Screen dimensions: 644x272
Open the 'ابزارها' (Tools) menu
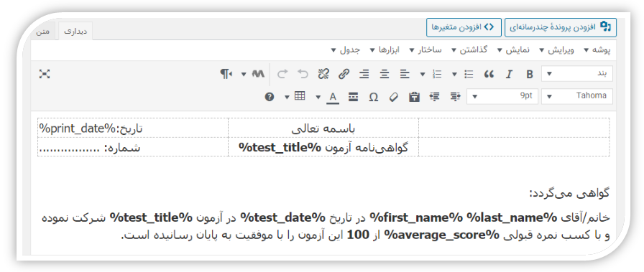[x=385, y=50]
